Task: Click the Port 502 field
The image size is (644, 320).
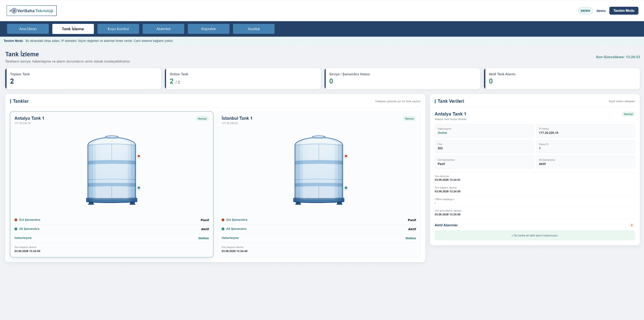Action: click(484, 146)
